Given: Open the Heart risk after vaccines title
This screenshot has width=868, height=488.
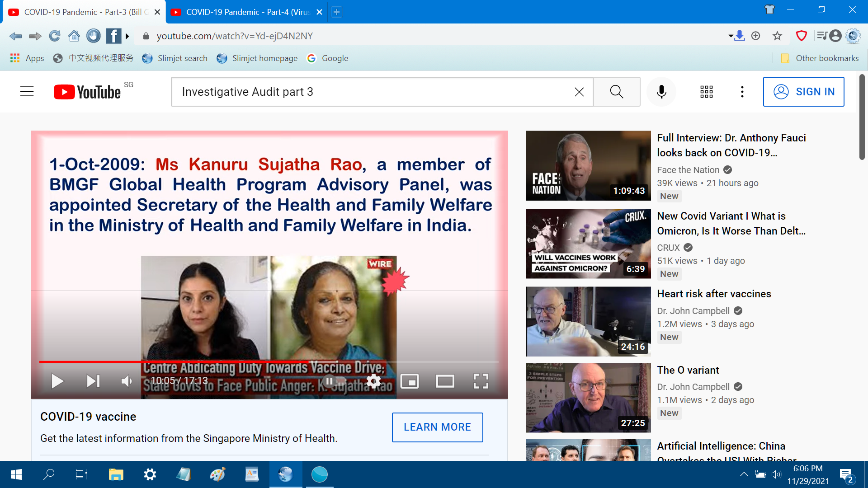Looking at the screenshot, I should click(x=714, y=294).
